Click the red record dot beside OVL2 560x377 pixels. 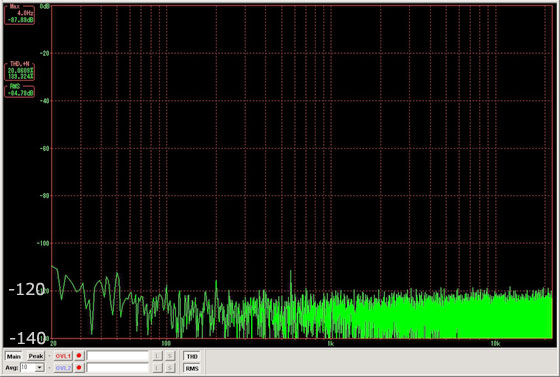click(79, 368)
